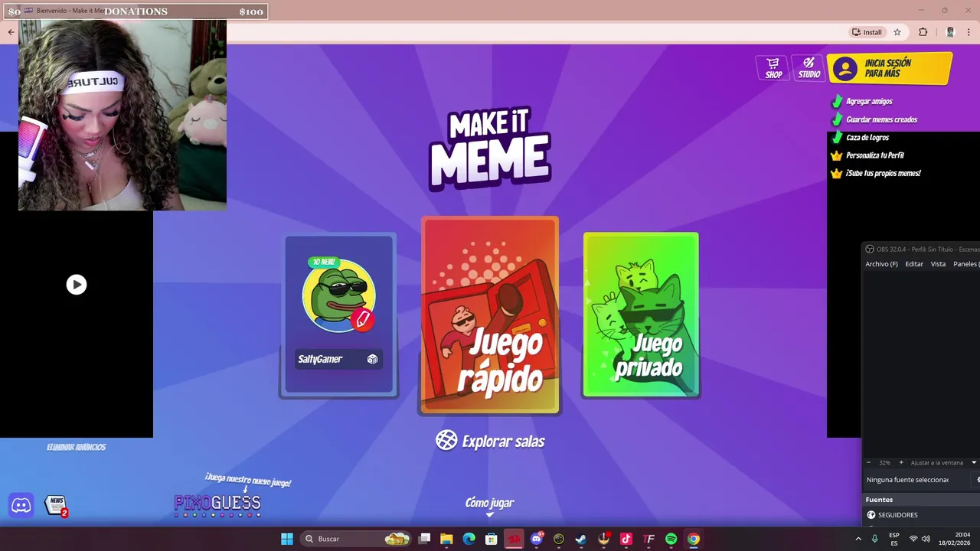
Task: Randomize username with dice icon
Action: (x=372, y=359)
